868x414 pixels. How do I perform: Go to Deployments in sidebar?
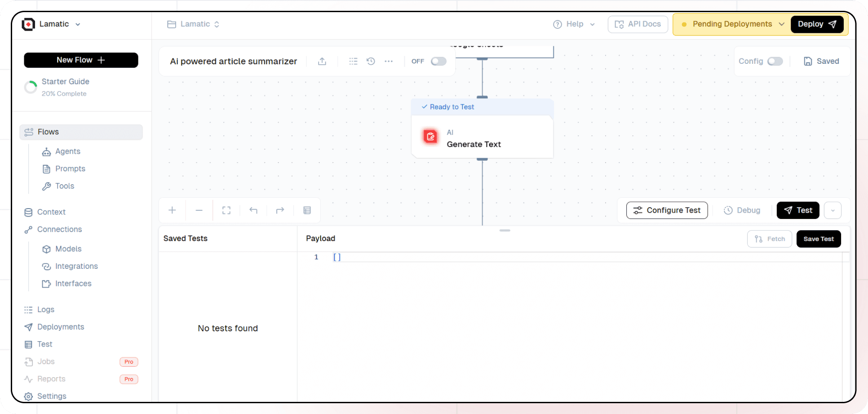[x=61, y=327]
